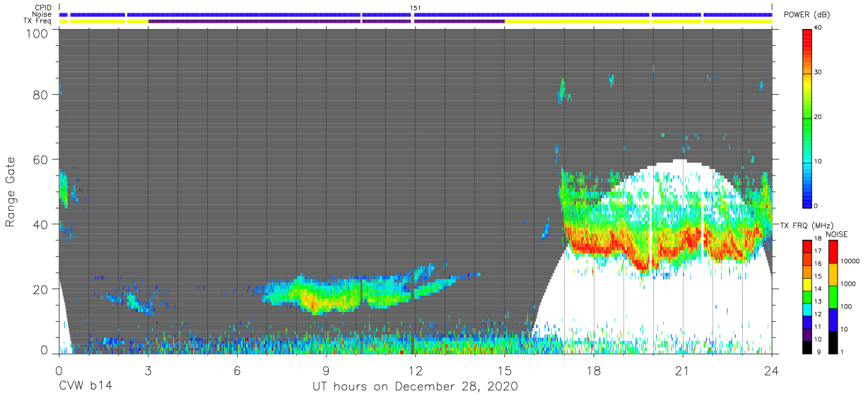Click the CPID value 151

(x=415, y=8)
